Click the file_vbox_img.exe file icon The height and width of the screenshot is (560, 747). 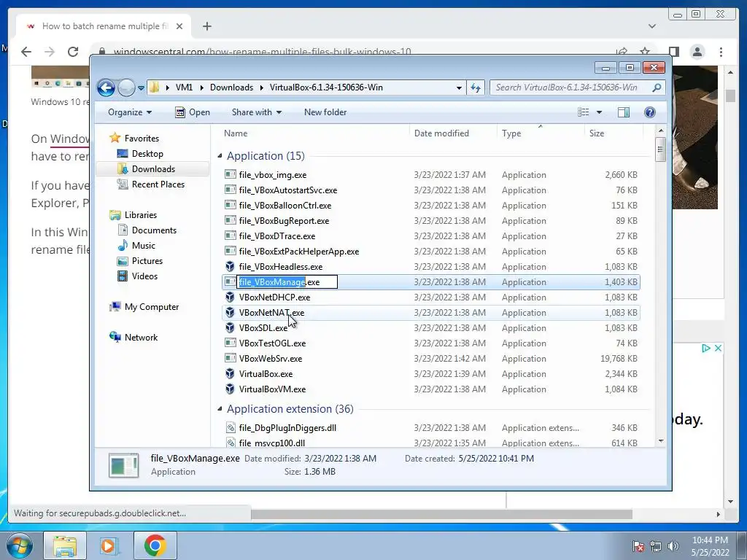click(230, 175)
